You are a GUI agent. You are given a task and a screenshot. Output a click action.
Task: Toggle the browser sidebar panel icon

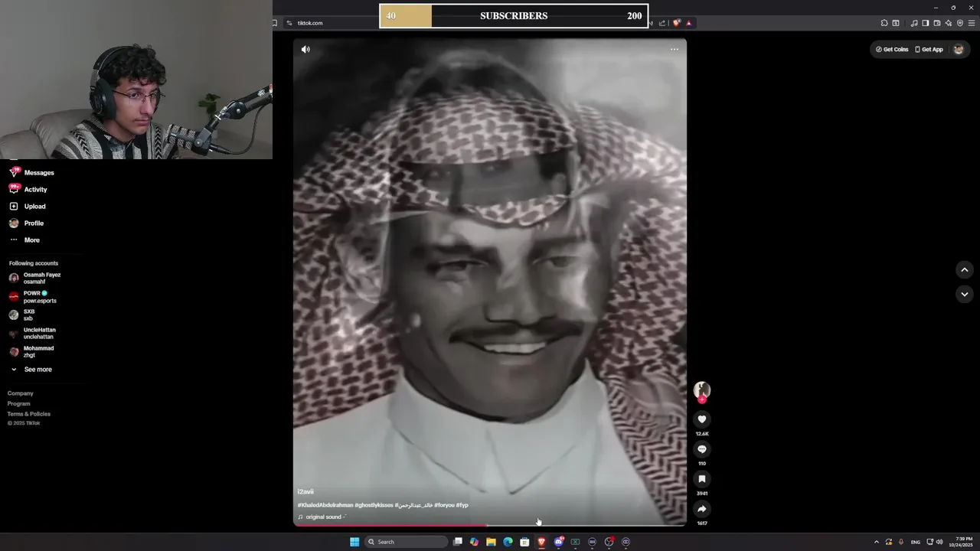coord(926,23)
